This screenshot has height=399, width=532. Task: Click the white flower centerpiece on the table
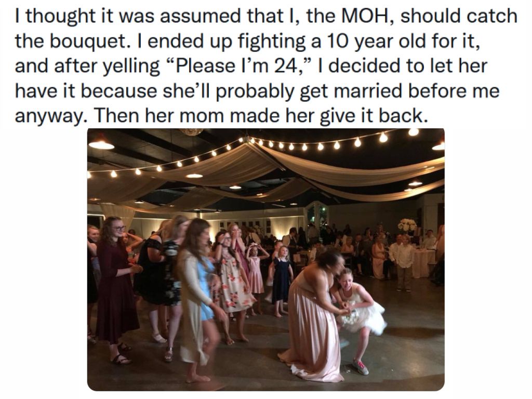[407, 225]
